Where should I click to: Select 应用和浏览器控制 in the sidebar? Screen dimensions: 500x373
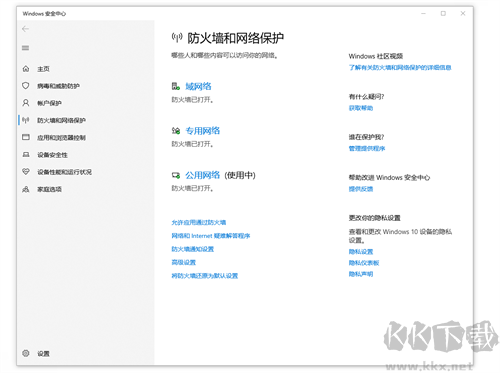pos(61,138)
